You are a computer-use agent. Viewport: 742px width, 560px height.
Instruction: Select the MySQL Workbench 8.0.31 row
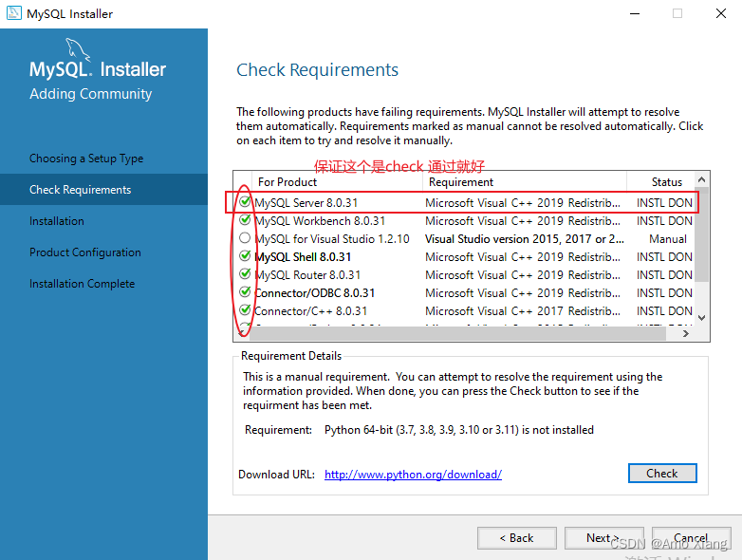pos(464,220)
